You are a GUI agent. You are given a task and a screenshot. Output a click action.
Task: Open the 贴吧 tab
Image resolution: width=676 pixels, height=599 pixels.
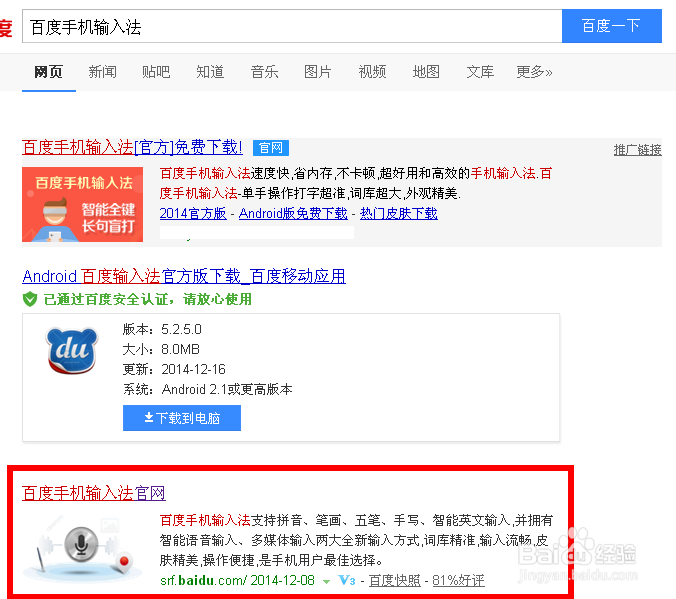coord(156,72)
